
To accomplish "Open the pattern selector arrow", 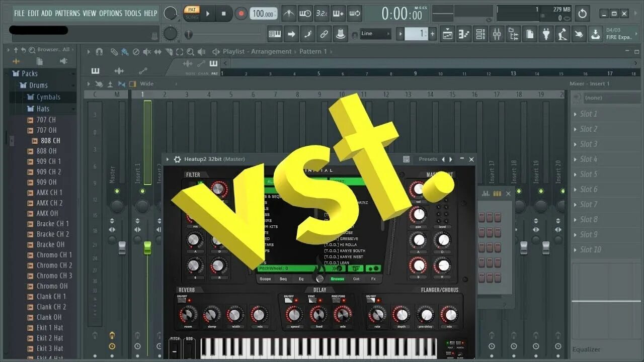I will point(401,34).
